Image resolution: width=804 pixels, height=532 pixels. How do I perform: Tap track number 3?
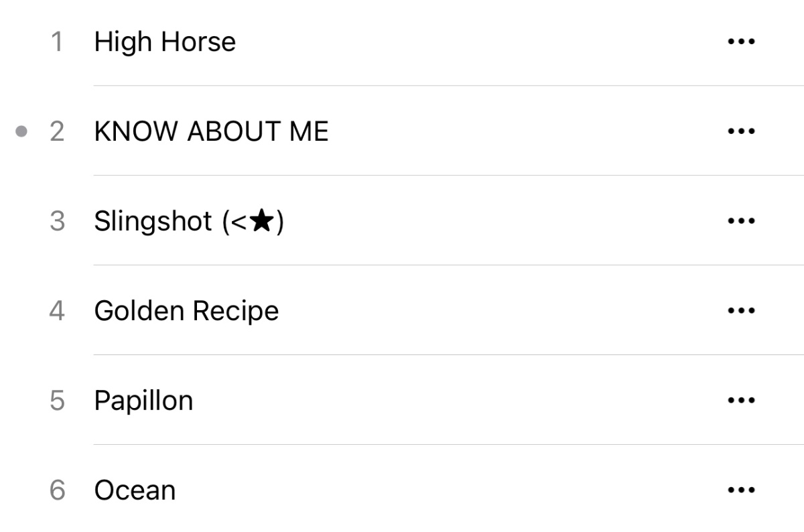click(x=57, y=222)
